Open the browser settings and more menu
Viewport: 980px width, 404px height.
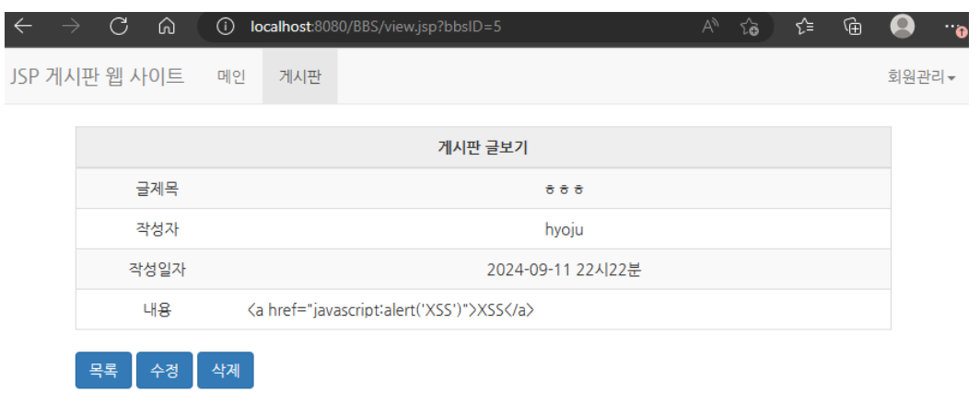954,27
